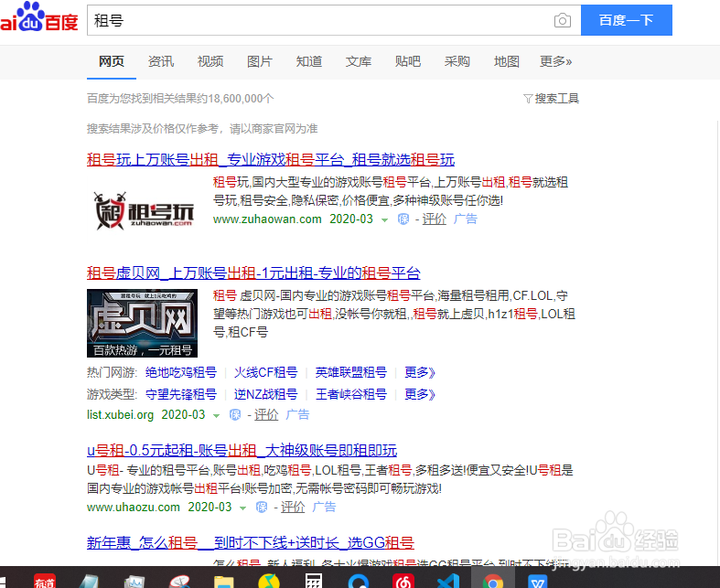Switch to the 资讯 tab
The width and height of the screenshot is (720, 588).
(161, 61)
